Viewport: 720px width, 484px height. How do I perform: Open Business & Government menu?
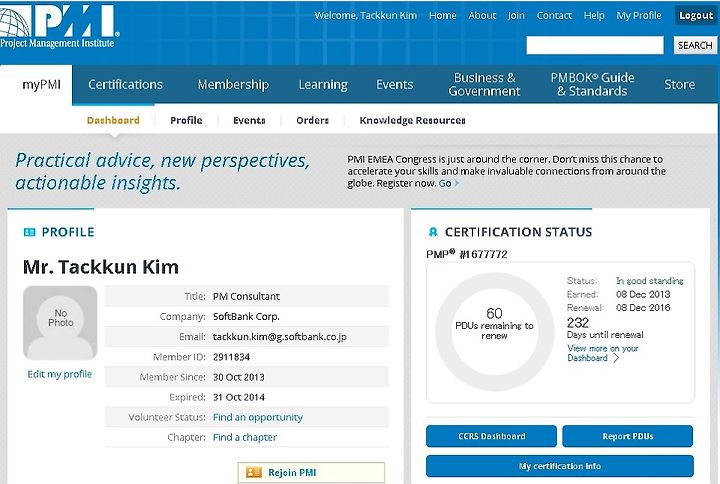click(484, 84)
